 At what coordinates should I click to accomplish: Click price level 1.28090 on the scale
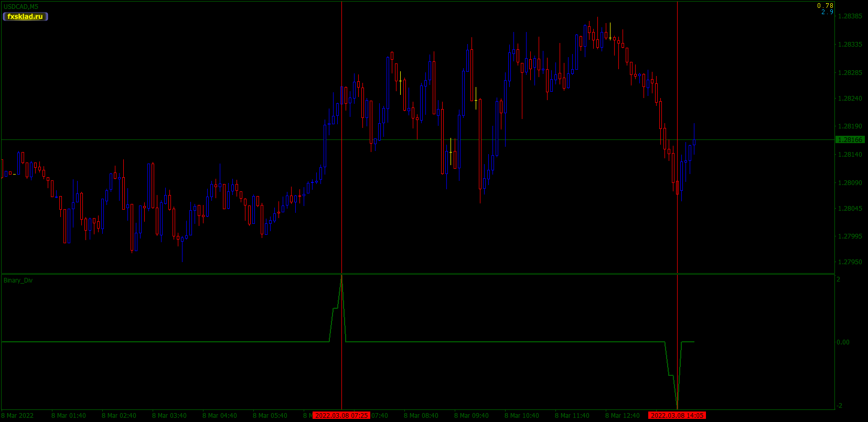click(850, 183)
